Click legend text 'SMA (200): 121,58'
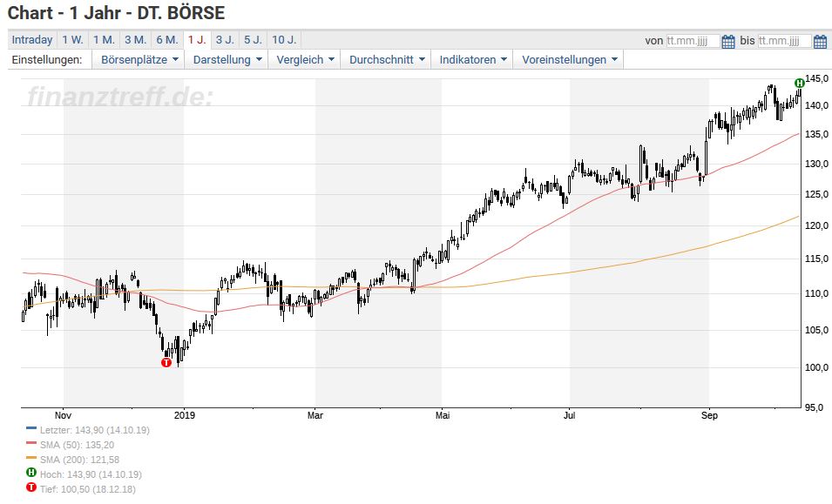The image size is (832, 504). pos(79,460)
